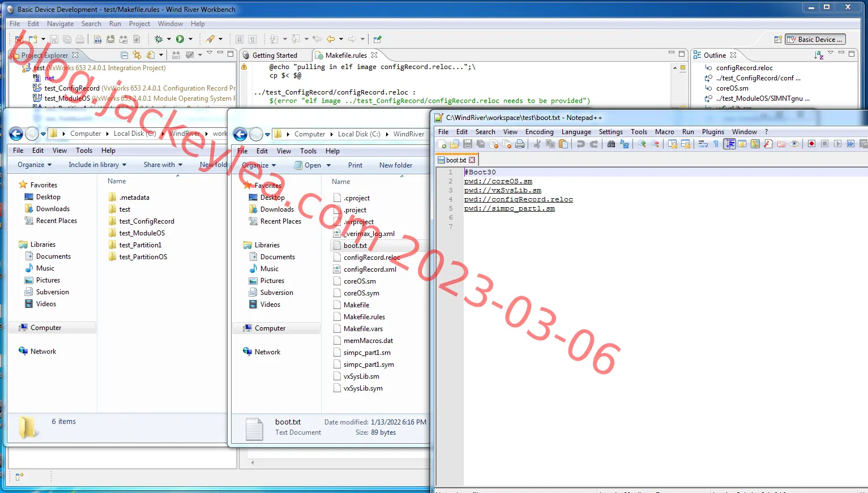Toggle Word Wrap in Notepad++ toolbar
868x493 pixels.
(x=703, y=144)
